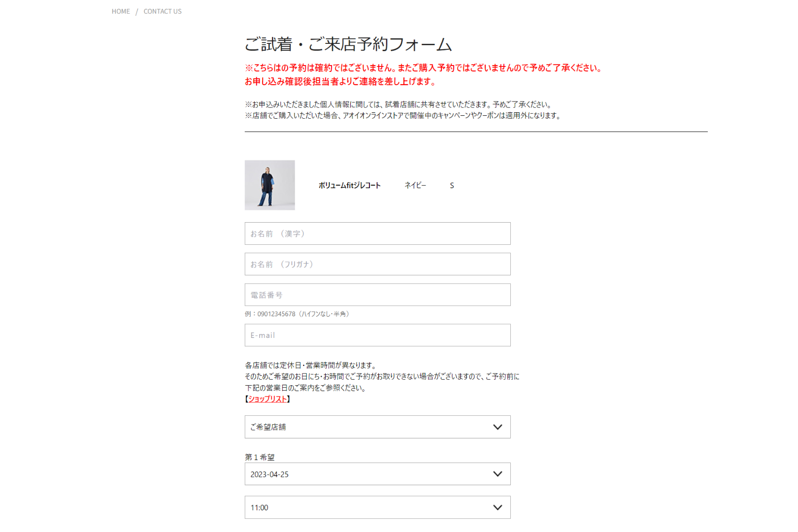Open the 2023-04-25 date dropdown
The height and width of the screenshot is (532, 798).
378,474
